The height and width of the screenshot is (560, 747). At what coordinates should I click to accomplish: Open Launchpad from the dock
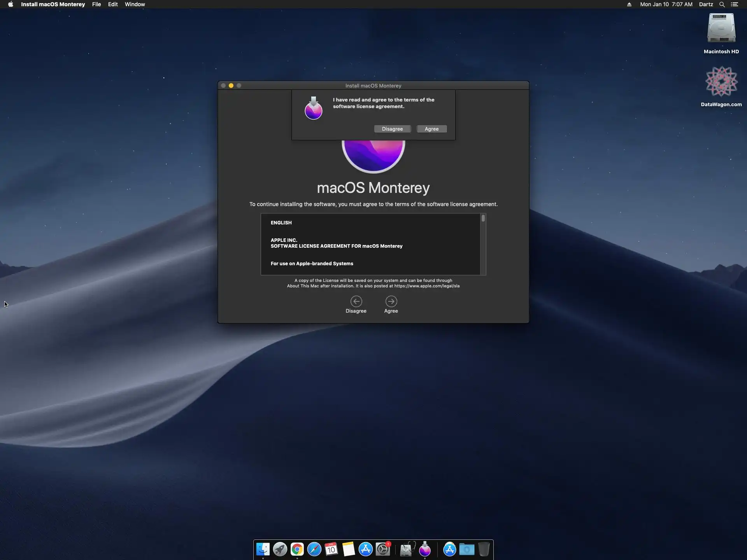click(x=280, y=549)
